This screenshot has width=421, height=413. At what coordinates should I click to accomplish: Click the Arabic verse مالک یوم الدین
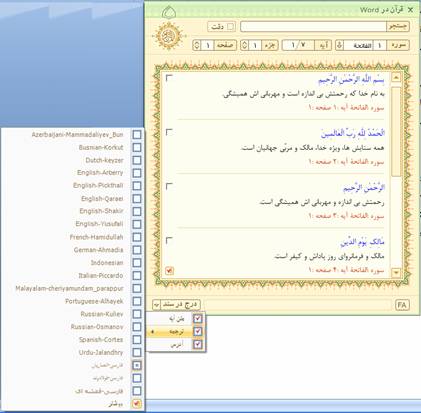pyautogui.click(x=362, y=242)
